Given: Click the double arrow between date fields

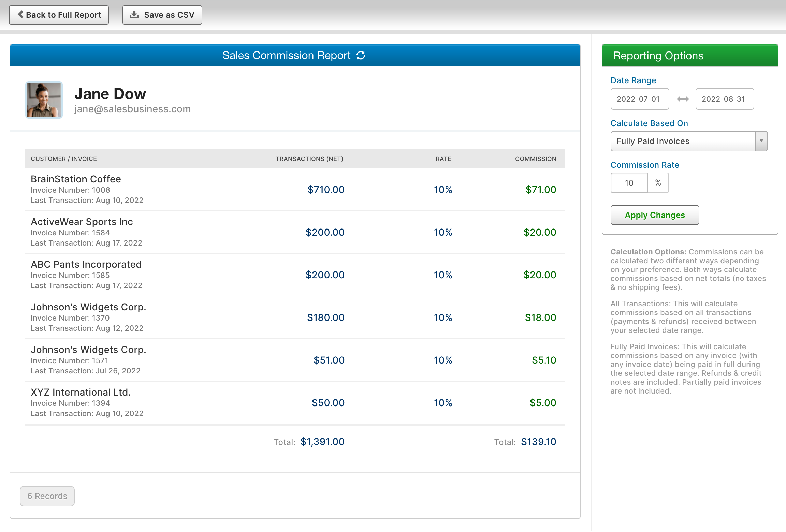Looking at the screenshot, I should click(x=683, y=99).
